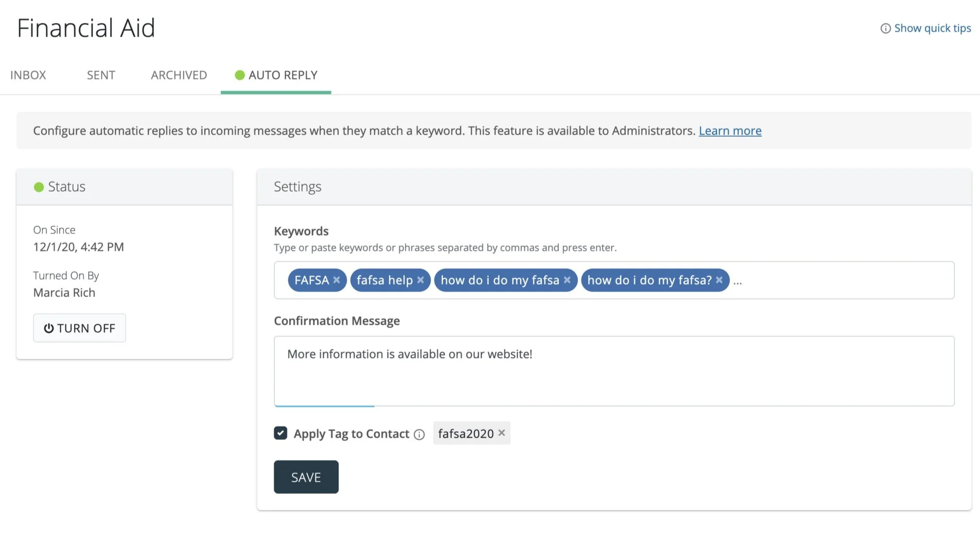Click the 'Financial Aid' page heading
The image size is (980, 551).
pyautogui.click(x=86, y=28)
